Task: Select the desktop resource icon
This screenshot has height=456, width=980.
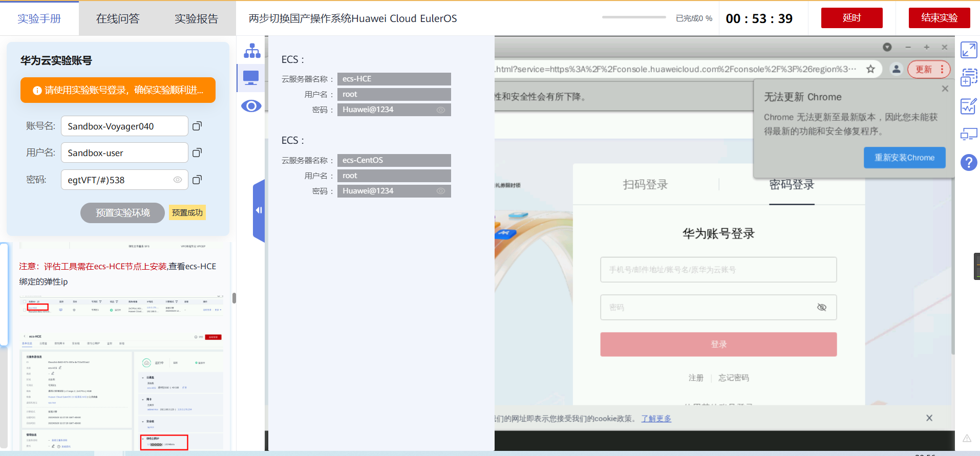Action: [x=251, y=78]
